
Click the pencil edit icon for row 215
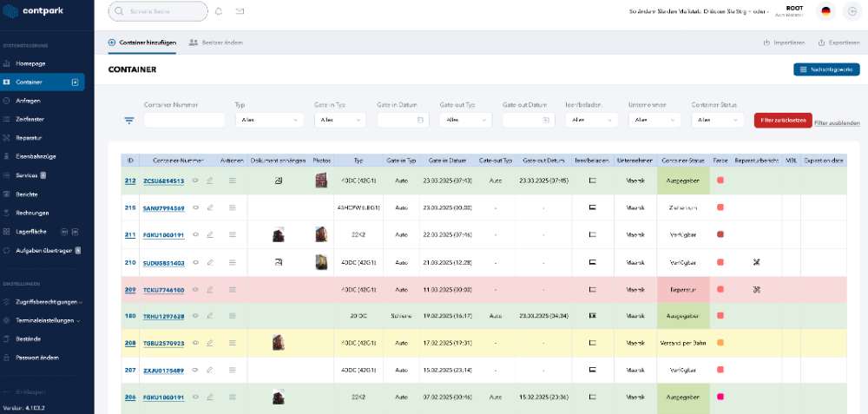[210, 207]
